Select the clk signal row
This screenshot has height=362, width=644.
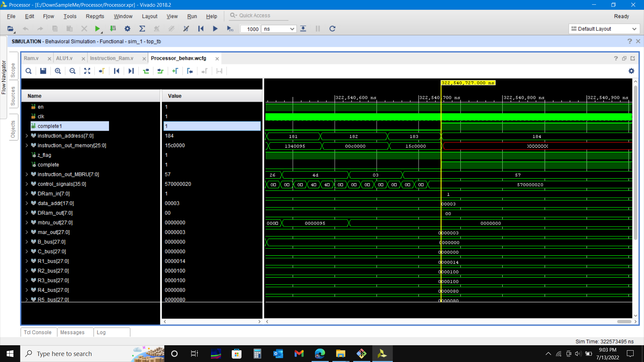(x=41, y=116)
